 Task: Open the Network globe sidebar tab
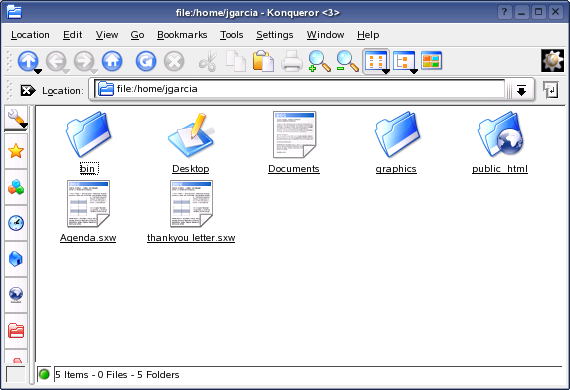16,295
